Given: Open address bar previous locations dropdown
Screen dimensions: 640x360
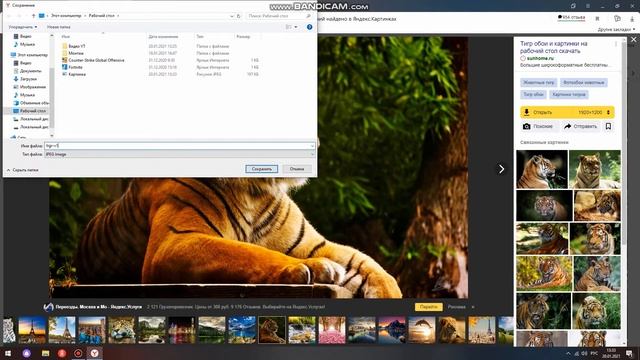Looking at the screenshot, I should [232, 16].
